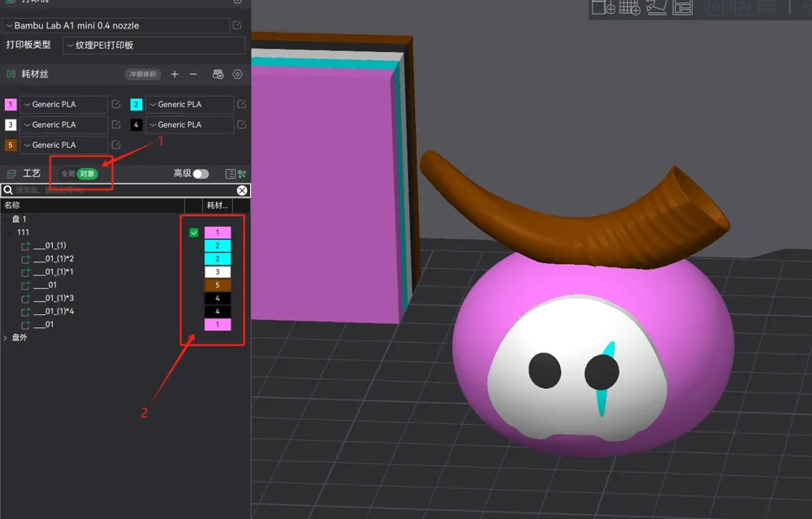Click part icon beside ___01_(1)*1
812x519 pixels.
click(x=25, y=272)
